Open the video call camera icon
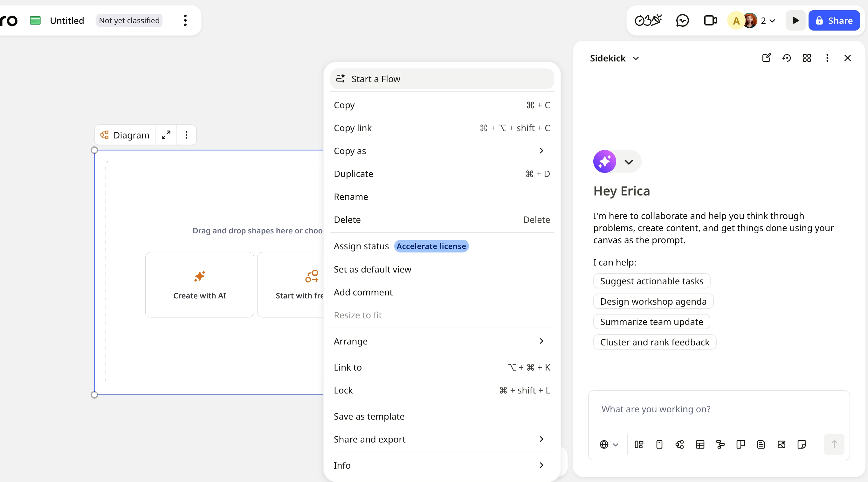The height and width of the screenshot is (482, 868). pyautogui.click(x=710, y=21)
